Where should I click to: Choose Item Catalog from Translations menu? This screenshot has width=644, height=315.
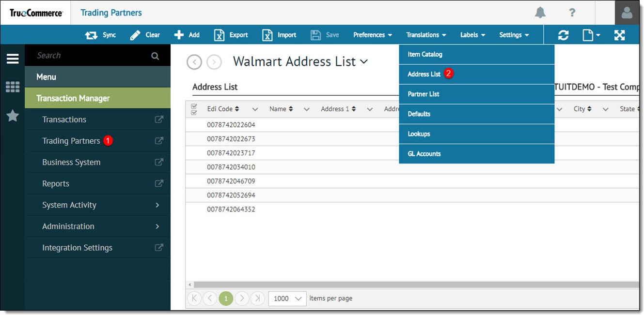(477, 54)
